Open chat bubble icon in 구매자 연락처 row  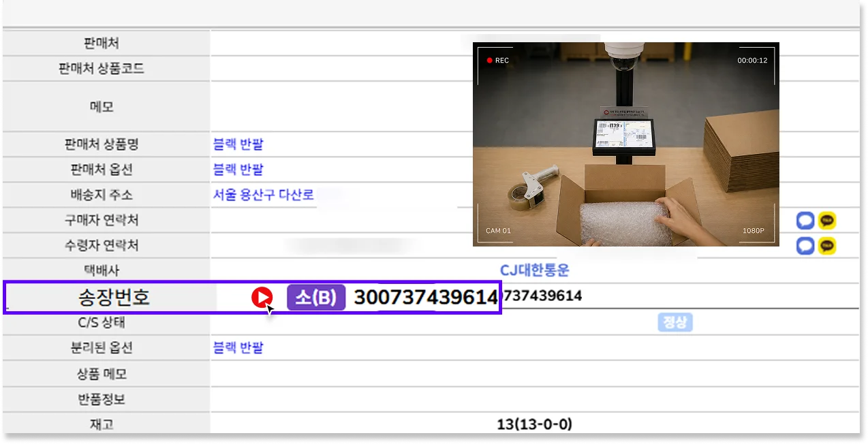click(805, 221)
